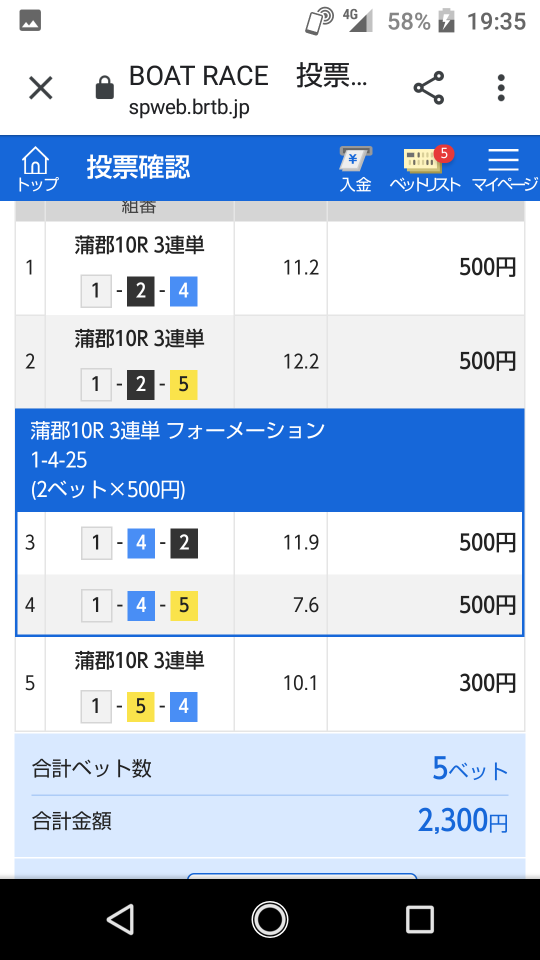Open the 入金 deposit icon
Viewport: 540px width, 960px height.
click(x=356, y=169)
